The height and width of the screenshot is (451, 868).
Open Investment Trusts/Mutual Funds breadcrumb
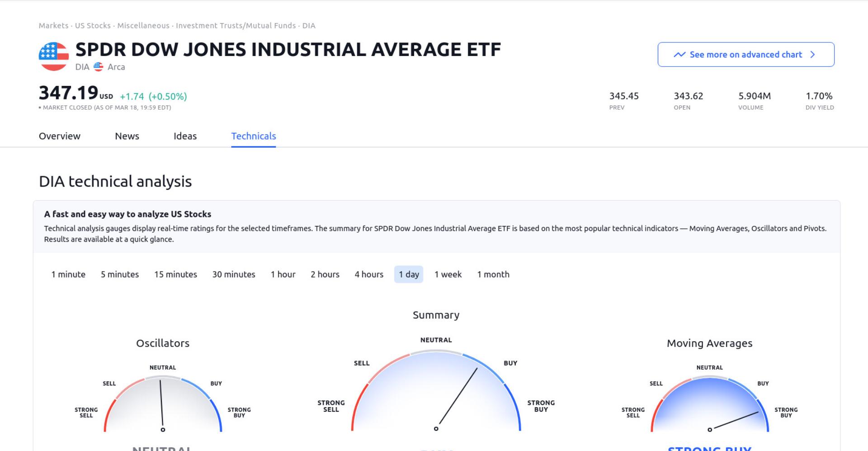pyautogui.click(x=236, y=26)
